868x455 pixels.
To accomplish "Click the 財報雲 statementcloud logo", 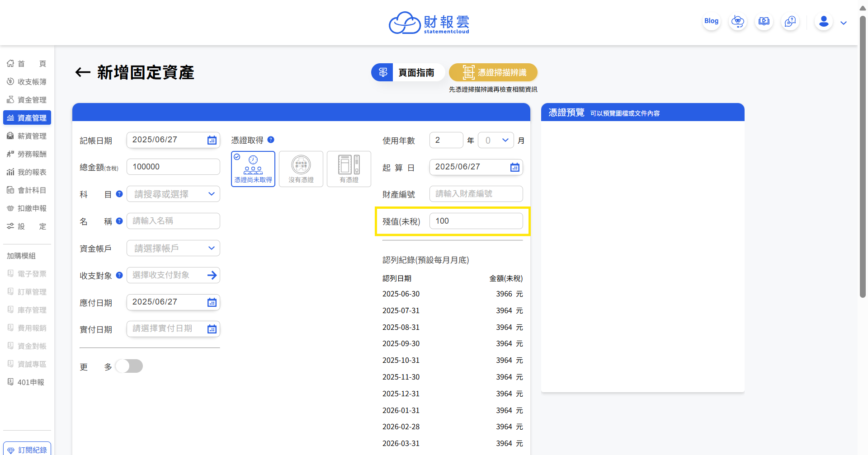I will click(429, 23).
